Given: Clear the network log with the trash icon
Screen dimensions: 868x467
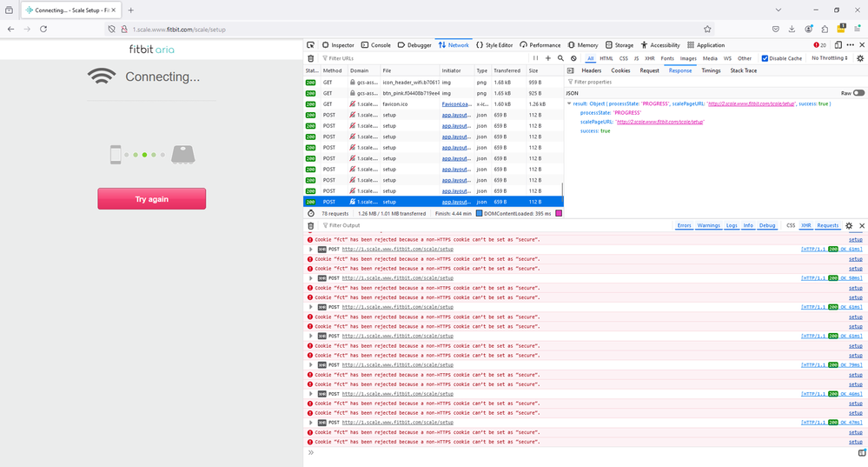Looking at the screenshot, I should [311, 58].
